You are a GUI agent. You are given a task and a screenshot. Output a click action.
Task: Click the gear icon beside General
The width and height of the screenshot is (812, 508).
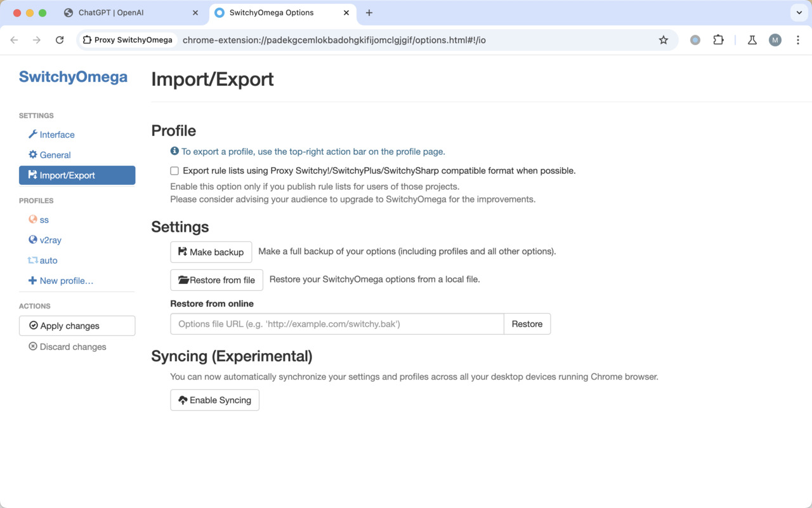[33, 154]
